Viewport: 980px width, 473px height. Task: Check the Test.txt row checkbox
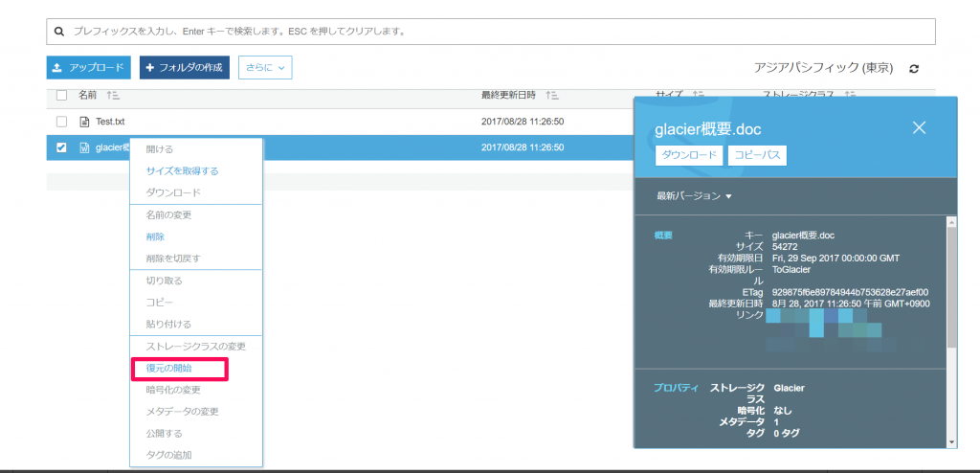[61, 122]
